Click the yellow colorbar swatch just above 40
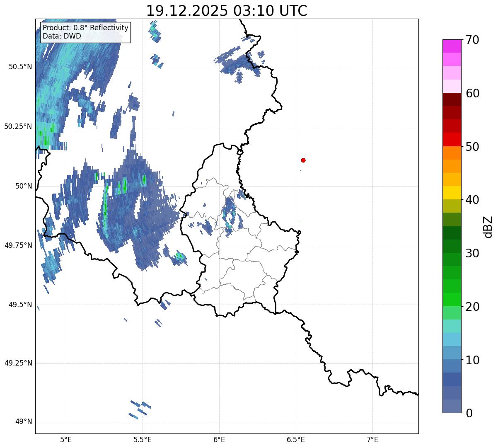 pyautogui.click(x=452, y=193)
